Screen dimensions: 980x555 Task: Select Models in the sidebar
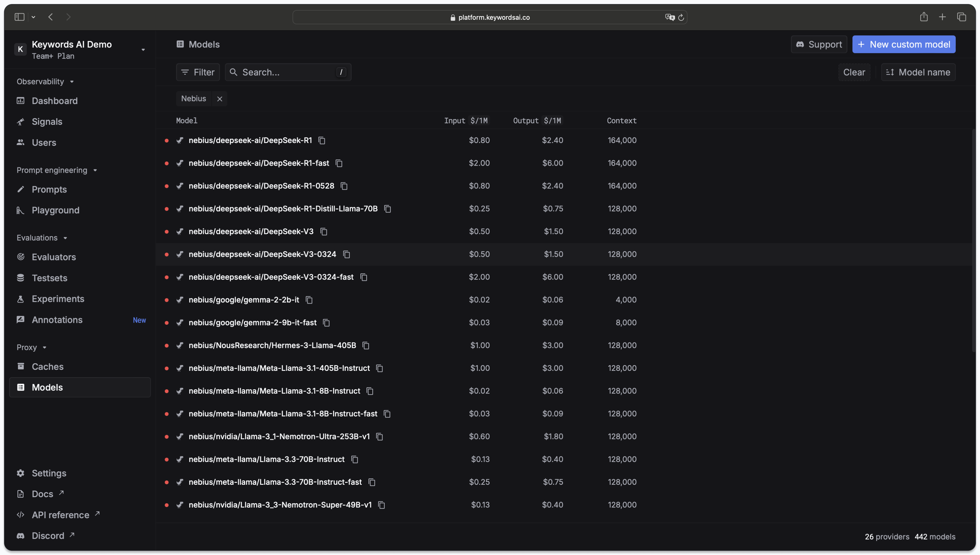click(x=80, y=388)
